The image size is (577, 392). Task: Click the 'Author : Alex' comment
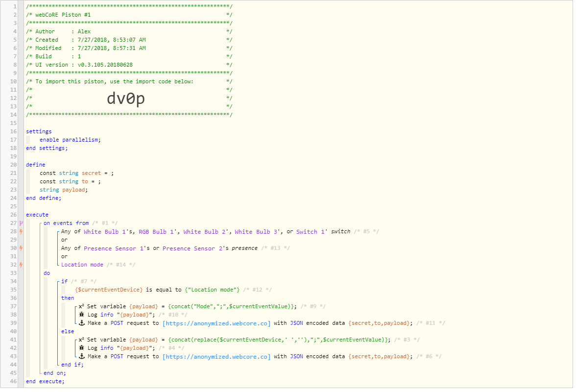pos(63,31)
